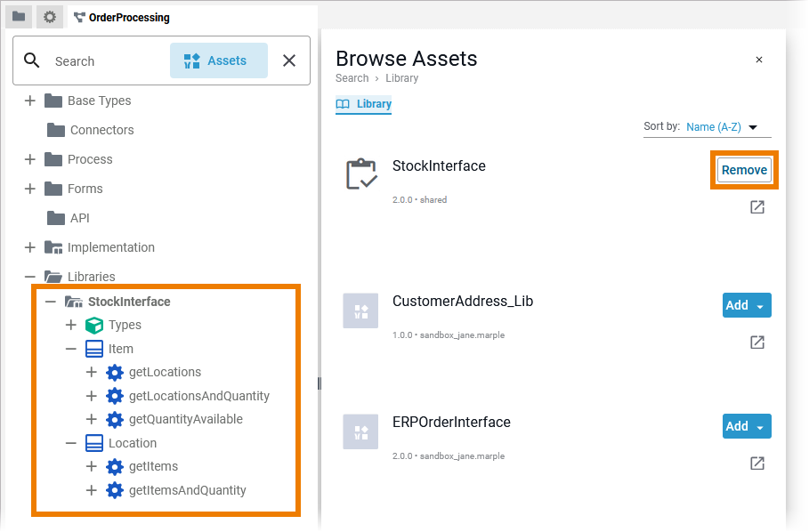Open the Sort by Name dropdown
The width and height of the screenshot is (809, 532).
coord(722,127)
